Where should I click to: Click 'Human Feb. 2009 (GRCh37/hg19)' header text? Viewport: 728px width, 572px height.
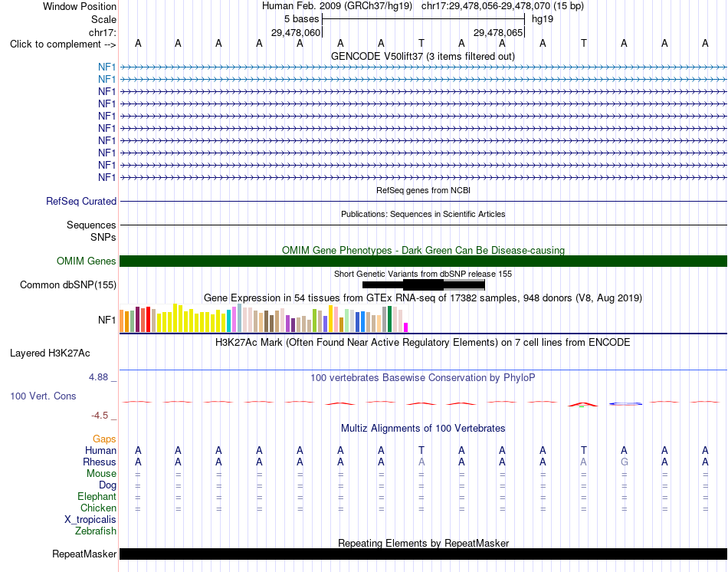click(x=337, y=6)
